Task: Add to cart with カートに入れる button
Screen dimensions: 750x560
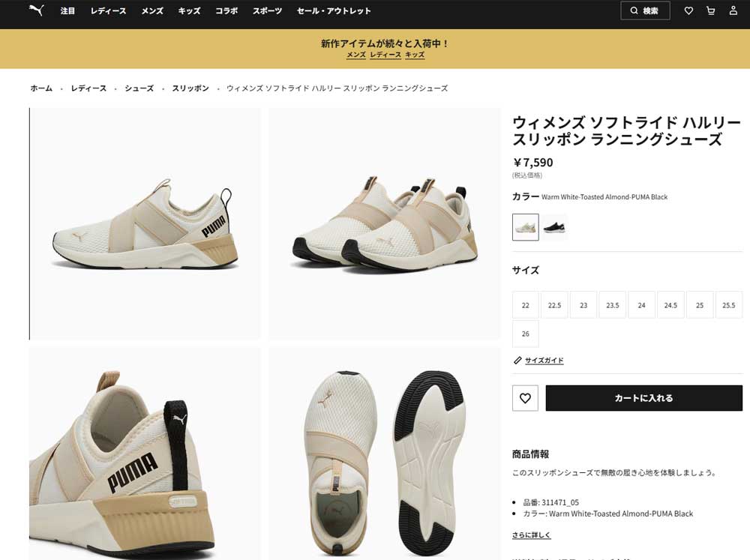Action: pos(643,398)
